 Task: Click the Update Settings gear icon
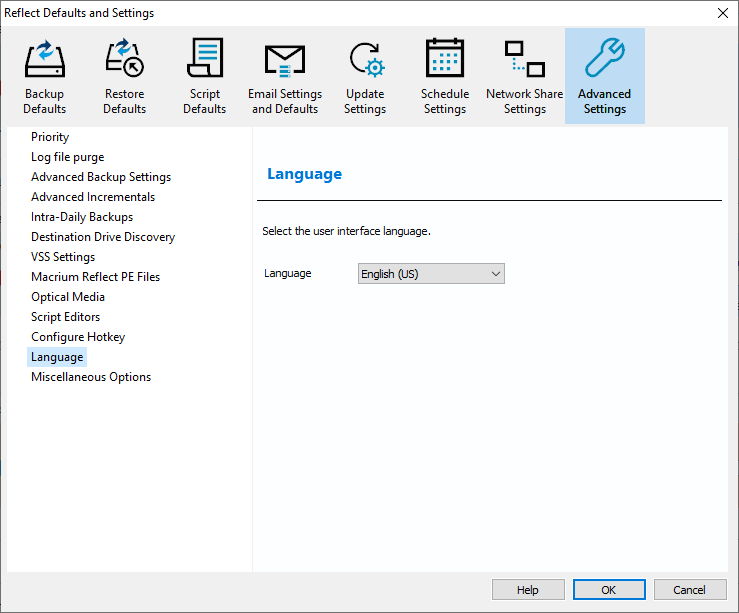point(365,60)
